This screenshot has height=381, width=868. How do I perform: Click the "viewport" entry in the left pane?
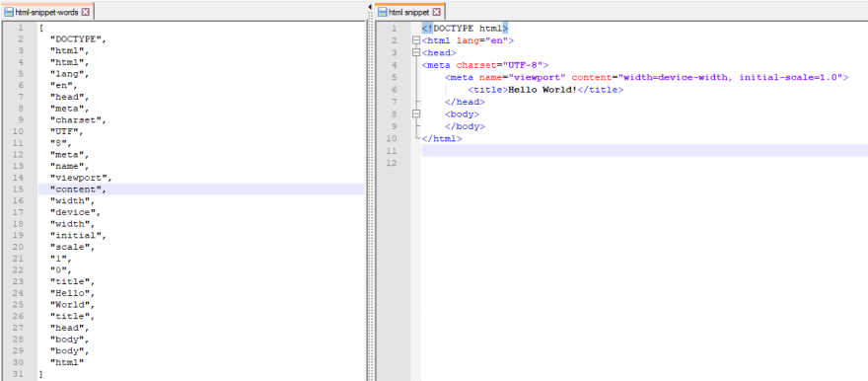(81, 178)
